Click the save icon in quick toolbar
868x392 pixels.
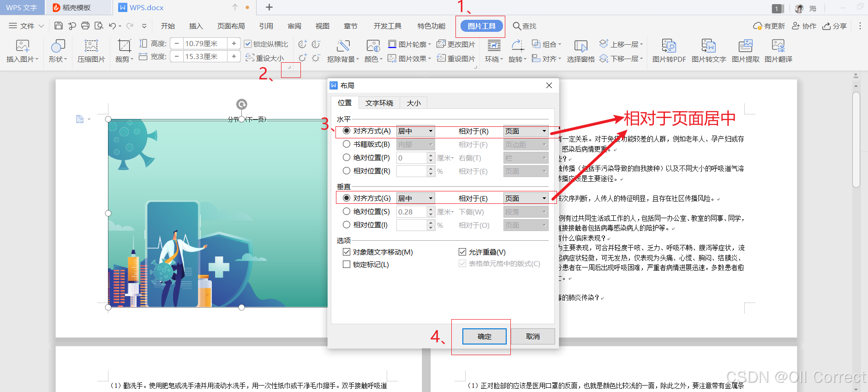coord(58,26)
